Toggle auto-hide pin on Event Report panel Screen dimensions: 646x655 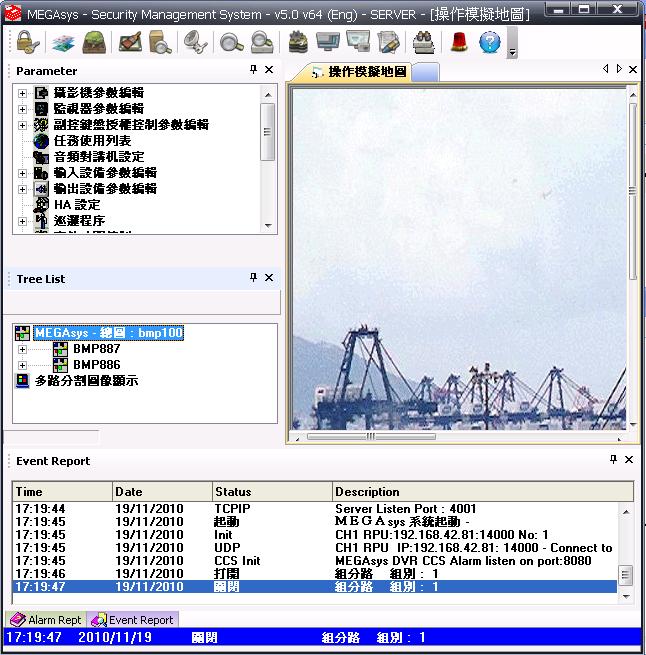[613, 460]
